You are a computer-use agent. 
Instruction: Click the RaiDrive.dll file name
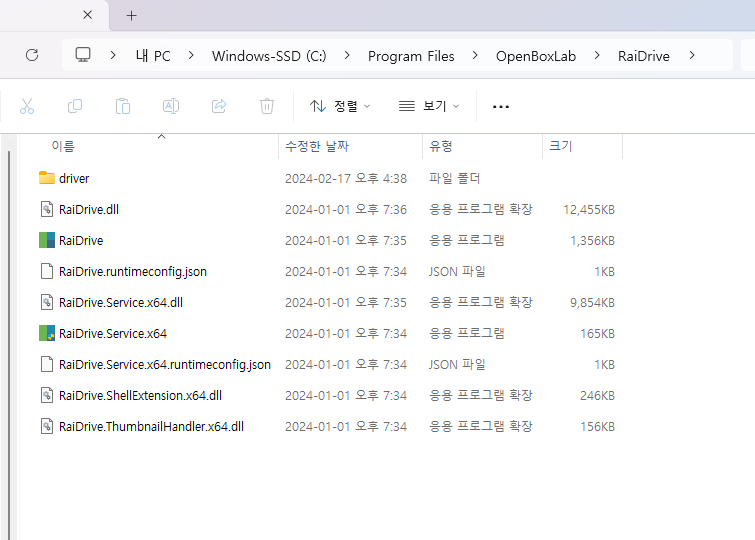click(x=89, y=210)
